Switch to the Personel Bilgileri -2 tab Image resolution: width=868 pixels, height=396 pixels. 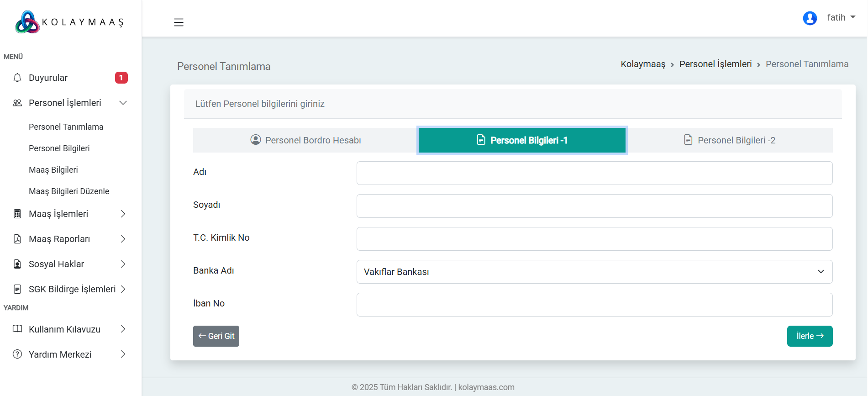[x=729, y=140]
